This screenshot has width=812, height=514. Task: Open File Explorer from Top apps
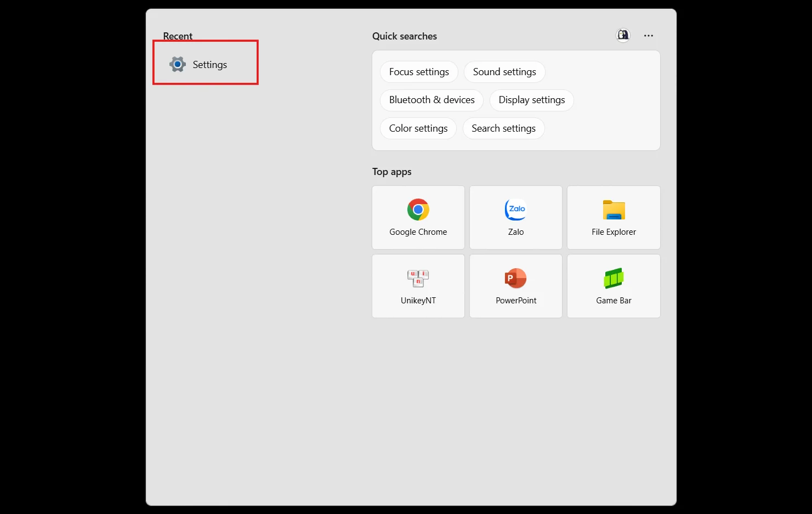tap(613, 217)
